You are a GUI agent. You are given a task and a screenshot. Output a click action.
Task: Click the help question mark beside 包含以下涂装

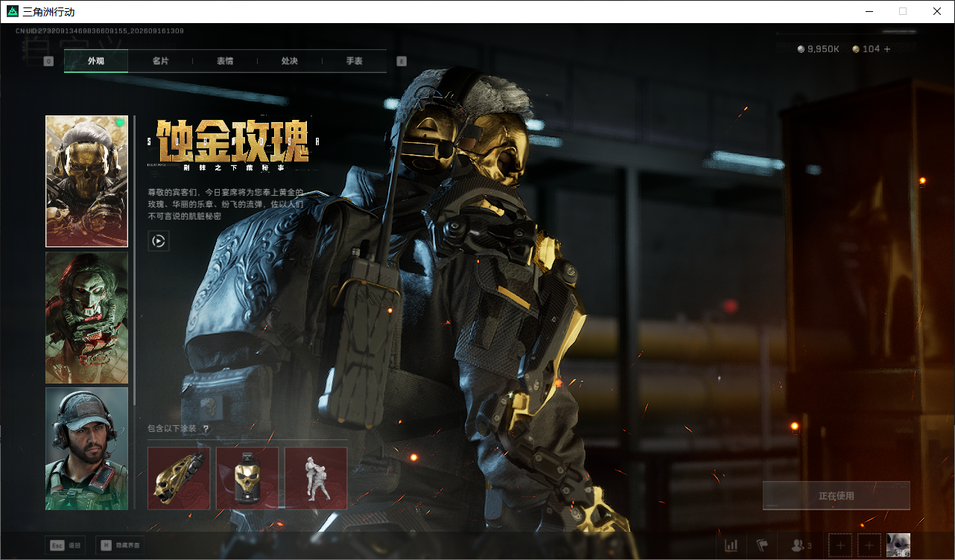click(x=206, y=429)
